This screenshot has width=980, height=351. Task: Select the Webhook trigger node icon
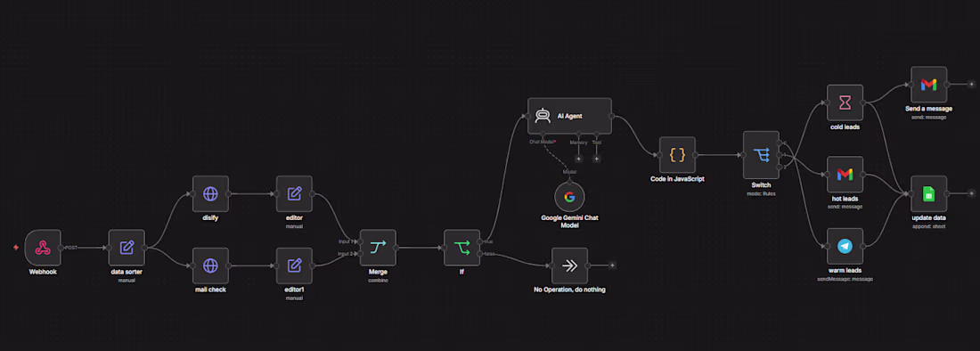click(43, 248)
